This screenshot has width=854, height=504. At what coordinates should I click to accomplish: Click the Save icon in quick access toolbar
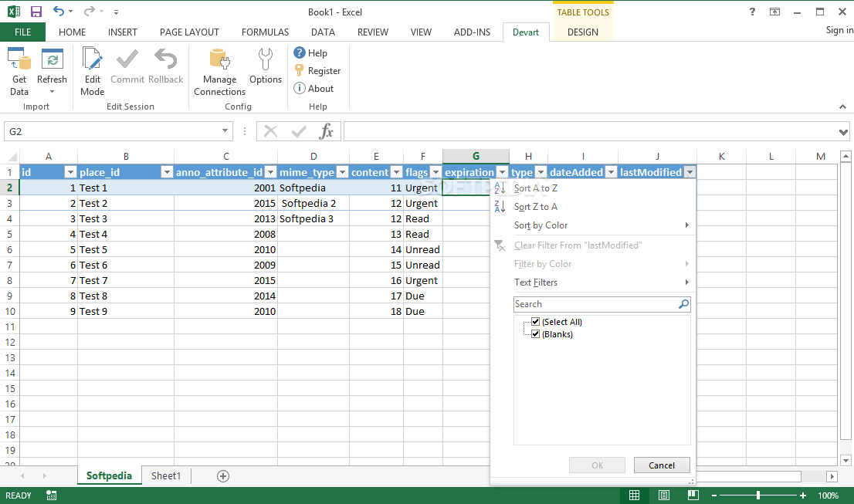[x=36, y=12]
